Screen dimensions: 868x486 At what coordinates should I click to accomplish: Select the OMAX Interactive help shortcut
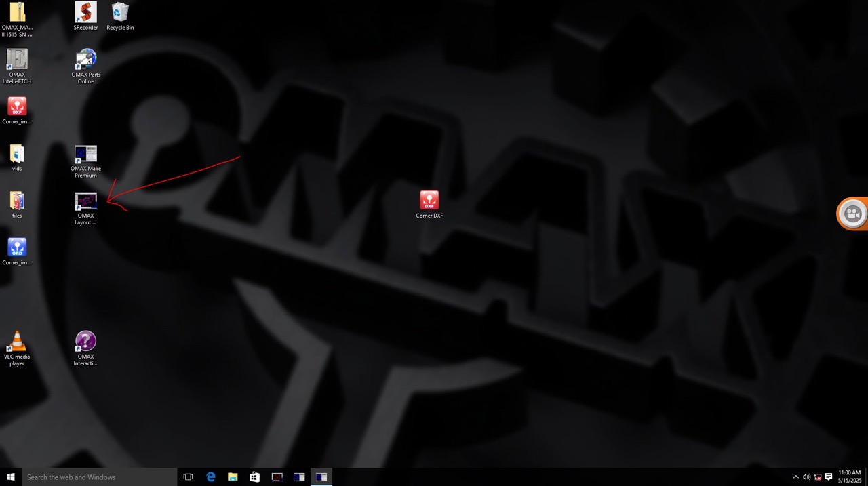[x=85, y=348]
